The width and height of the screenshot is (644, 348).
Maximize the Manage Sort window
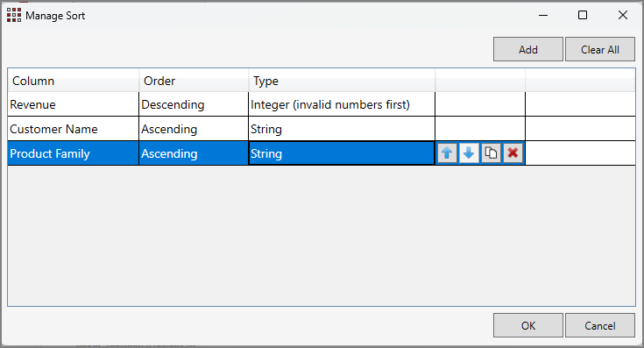[x=583, y=15]
